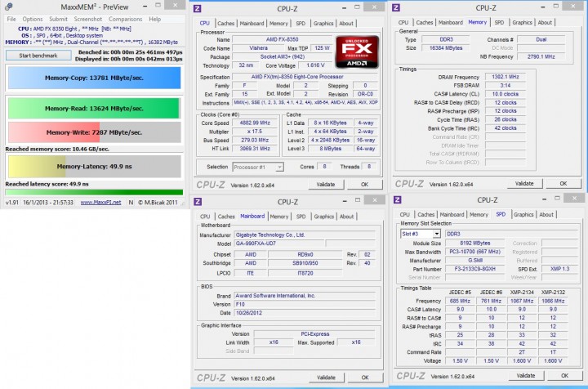Click the Memory-Write result bar
Image resolution: width=588 pixels, height=389 pixels.
pos(94,132)
